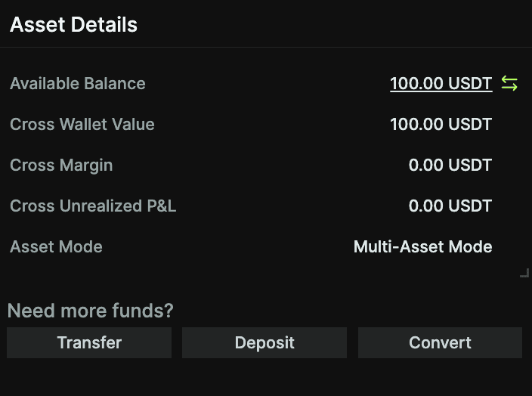Select the Multi-Asset Mode value
This screenshot has width=532, height=396.
click(x=422, y=246)
